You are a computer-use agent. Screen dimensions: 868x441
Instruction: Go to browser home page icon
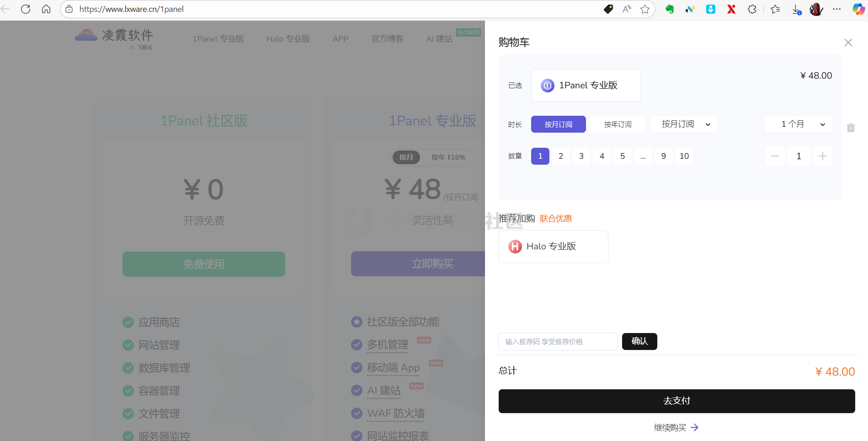[46, 9]
